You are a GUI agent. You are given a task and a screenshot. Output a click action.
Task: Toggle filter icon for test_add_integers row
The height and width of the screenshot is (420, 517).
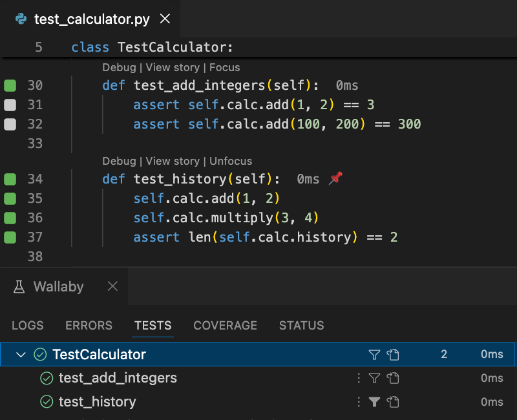click(374, 378)
